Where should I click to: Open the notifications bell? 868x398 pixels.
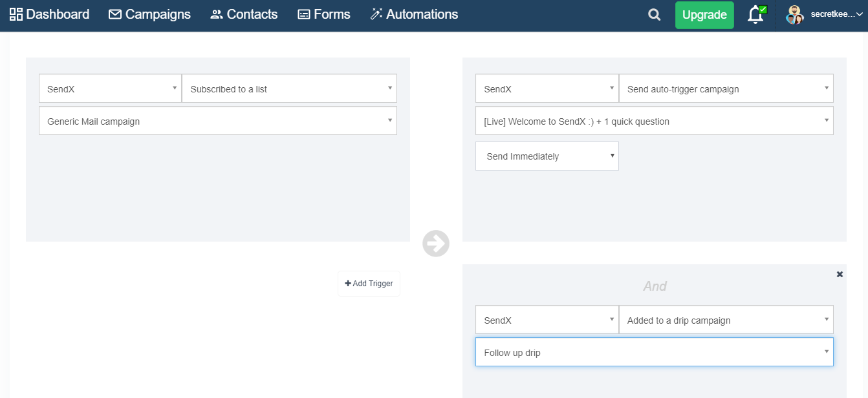[755, 14]
